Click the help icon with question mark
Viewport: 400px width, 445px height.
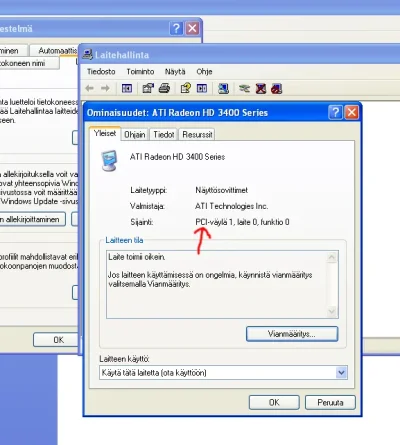(x=186, y=88)
